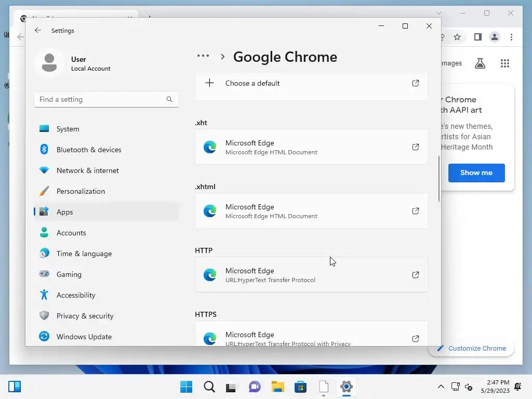The image size is (532, 399).
Task: Click the plus icon beside Choose a default
Action: (x=210, y=83)
